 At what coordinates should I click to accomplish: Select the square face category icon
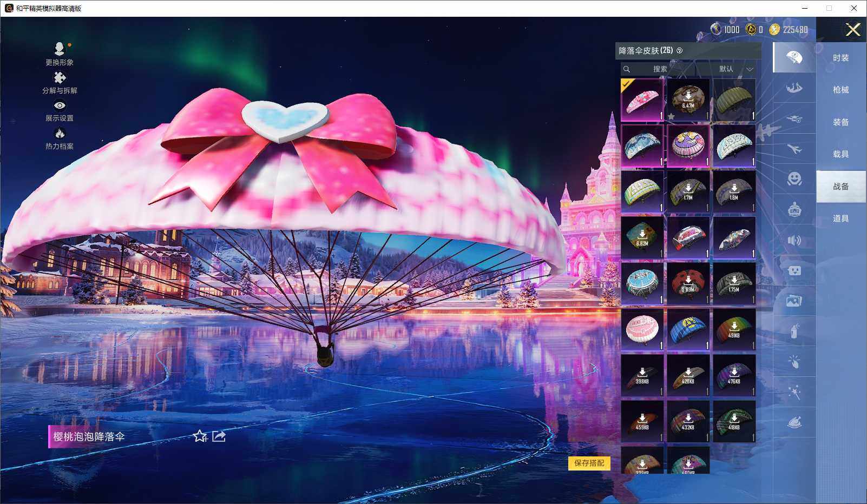[x=794, y=270]
